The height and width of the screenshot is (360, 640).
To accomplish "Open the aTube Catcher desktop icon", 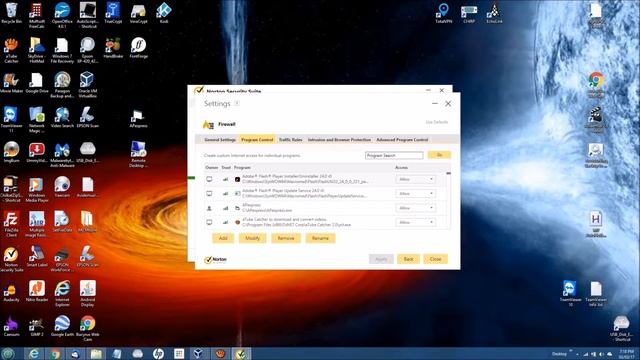I will tap(11, 50).
